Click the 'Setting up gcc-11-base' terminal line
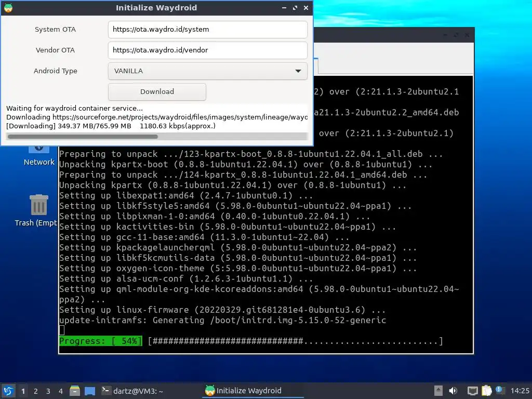The width and height of the screenshot is (532, 399). coord(204,237)
